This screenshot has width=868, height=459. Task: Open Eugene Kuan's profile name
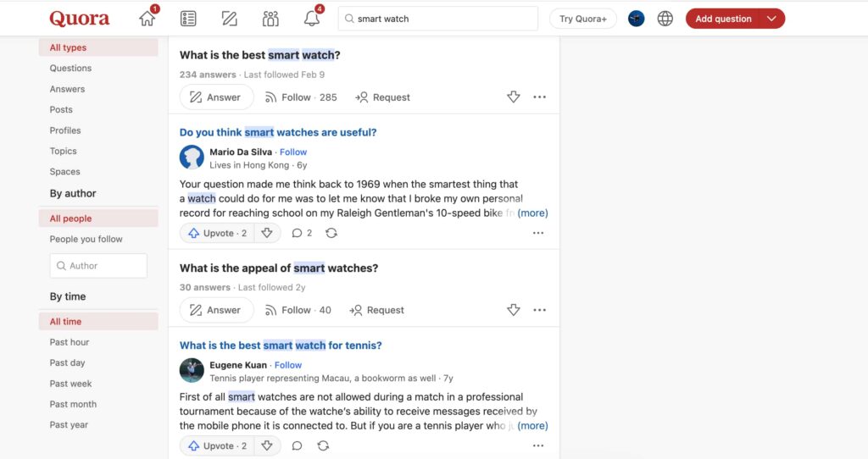238,365
